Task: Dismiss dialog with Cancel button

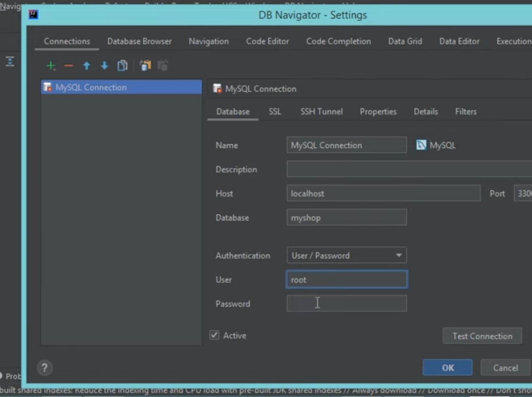Action: (x=506, y=368)
